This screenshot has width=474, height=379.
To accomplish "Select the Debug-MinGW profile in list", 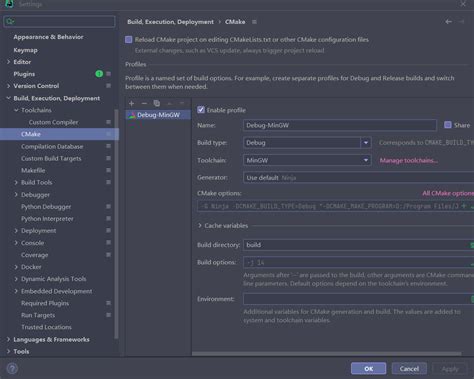I will 158,115.
